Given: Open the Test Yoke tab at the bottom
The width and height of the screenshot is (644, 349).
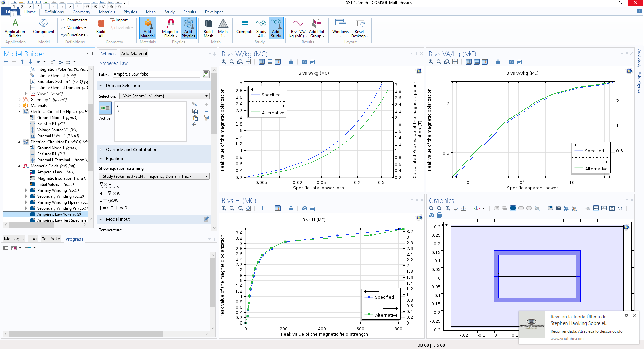Looking at the screenshot, I should coord(51,239).
